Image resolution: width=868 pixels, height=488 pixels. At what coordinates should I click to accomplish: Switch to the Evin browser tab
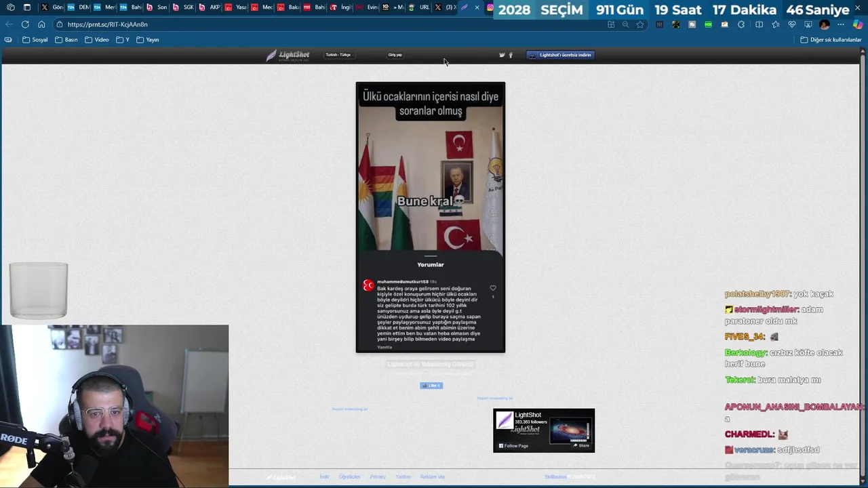(368, 7)
